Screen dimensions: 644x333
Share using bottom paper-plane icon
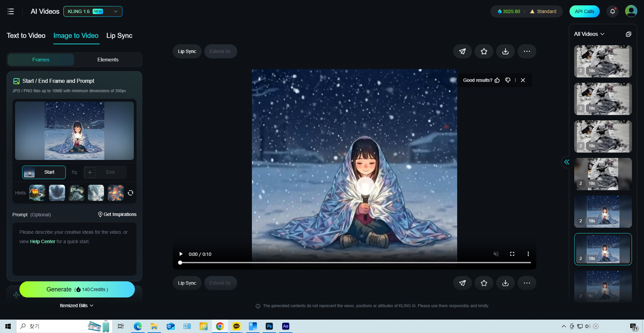463,283
